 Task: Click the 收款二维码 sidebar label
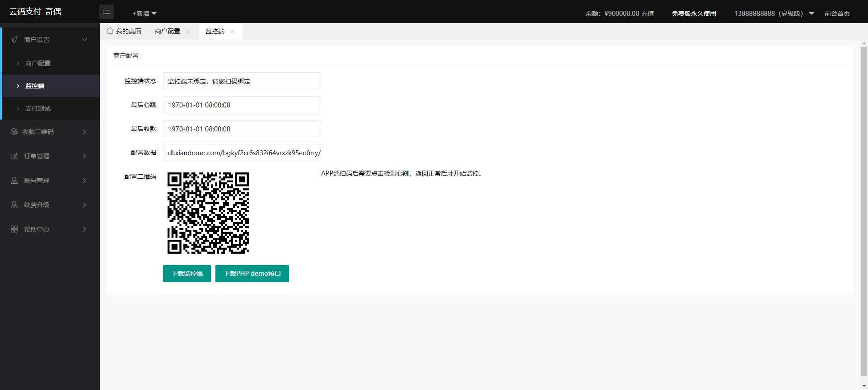(38, 132)
